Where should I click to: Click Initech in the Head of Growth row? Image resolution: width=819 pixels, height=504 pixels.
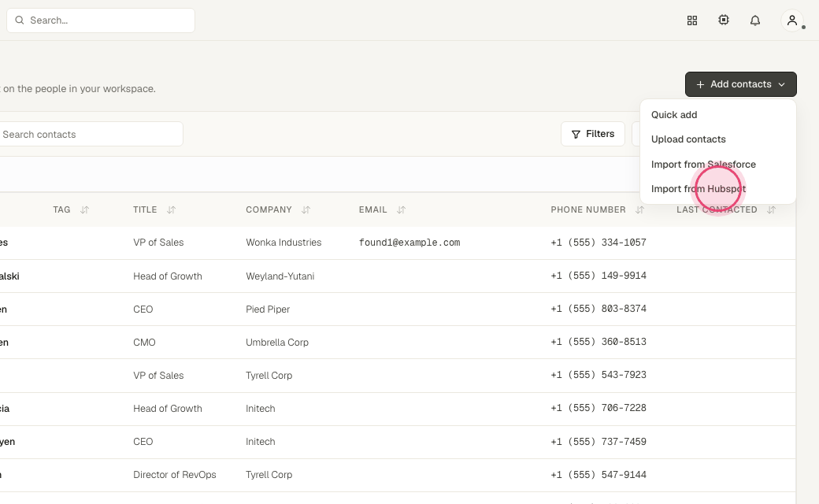(260, 409)
